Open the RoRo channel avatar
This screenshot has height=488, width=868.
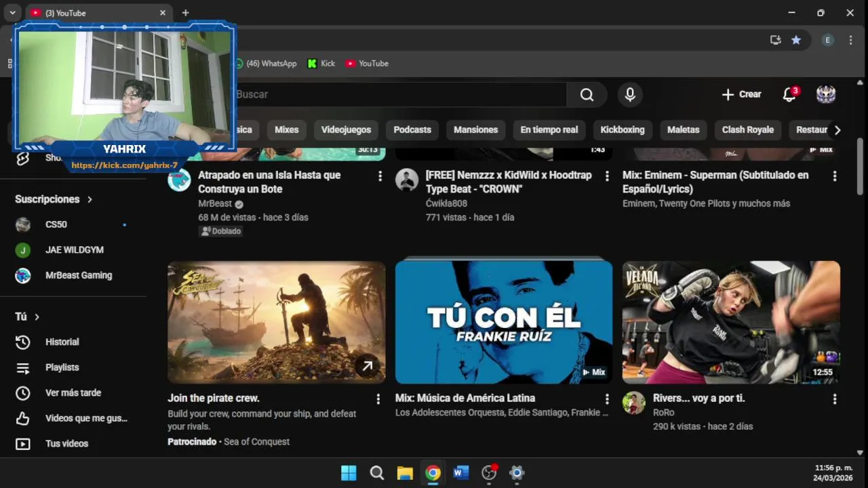tap(634, 403)
